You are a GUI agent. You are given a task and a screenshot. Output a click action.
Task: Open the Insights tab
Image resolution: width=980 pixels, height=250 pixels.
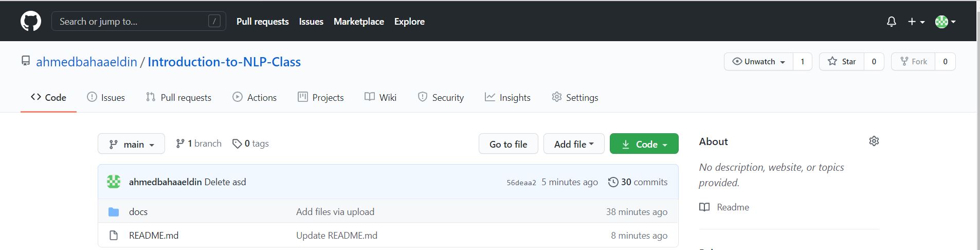507,97
